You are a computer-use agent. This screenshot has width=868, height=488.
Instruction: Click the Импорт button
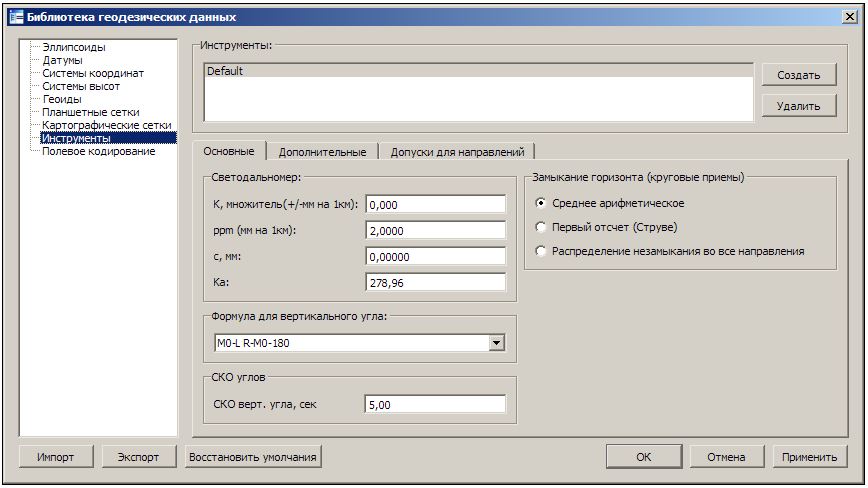point(56,457)
